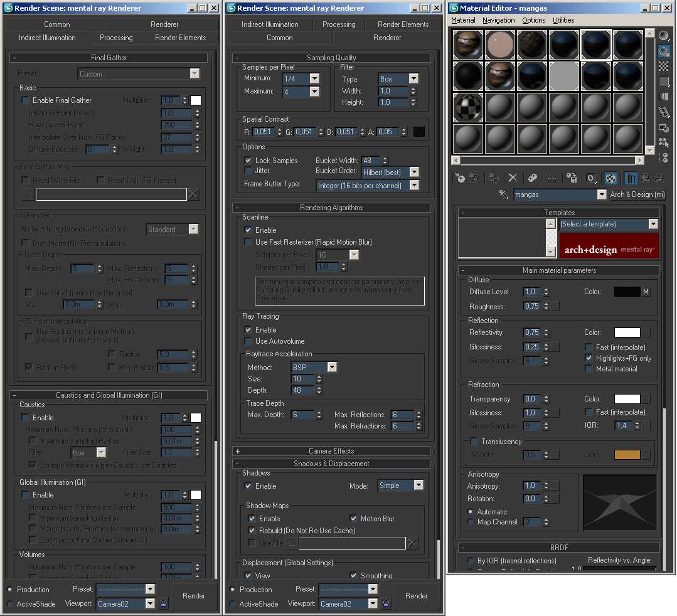Click Diffuse Color black swatch
The width and height of the screenshot is (677, 616).
coord(627,292)
